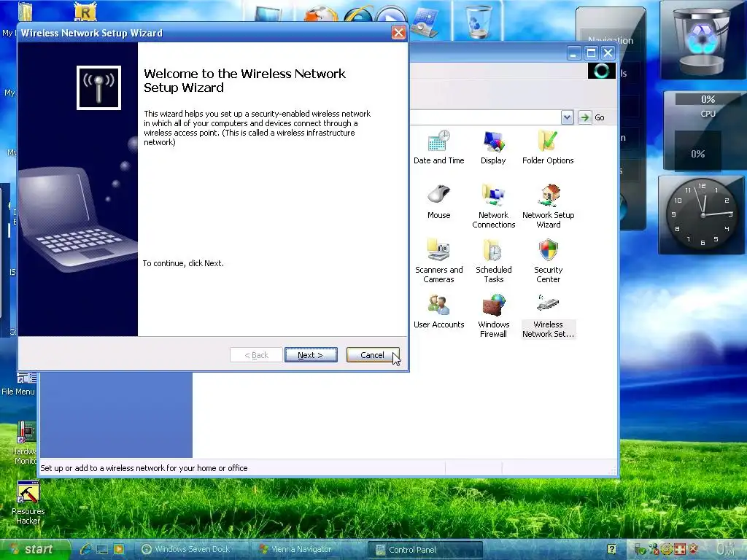Click the Start button
Screen dimensions: 747x560
point(34,549)
